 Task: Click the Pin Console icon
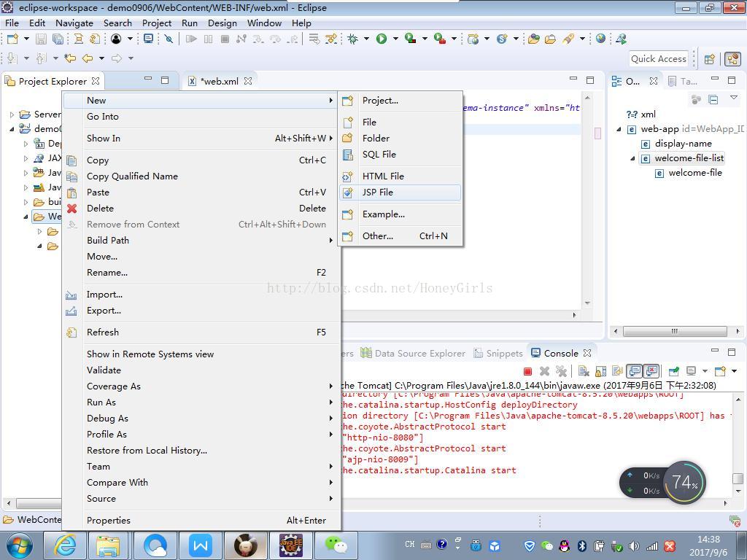point(674,371)
